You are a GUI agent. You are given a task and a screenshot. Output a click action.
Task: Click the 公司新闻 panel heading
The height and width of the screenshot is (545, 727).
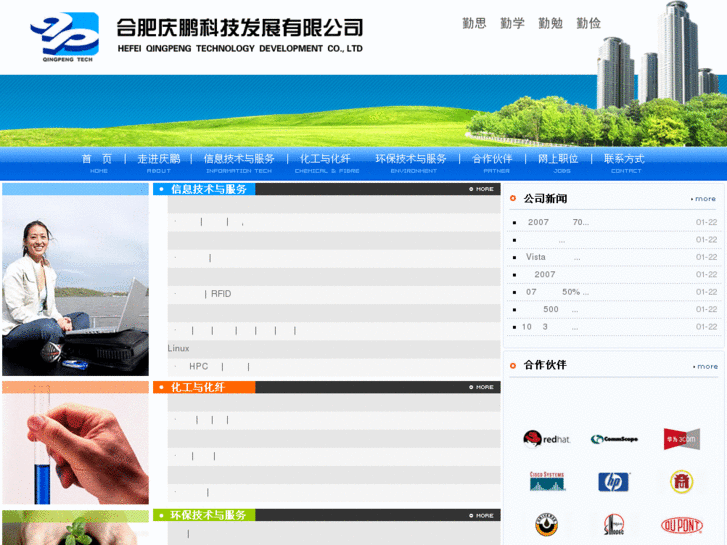[545, 199]
